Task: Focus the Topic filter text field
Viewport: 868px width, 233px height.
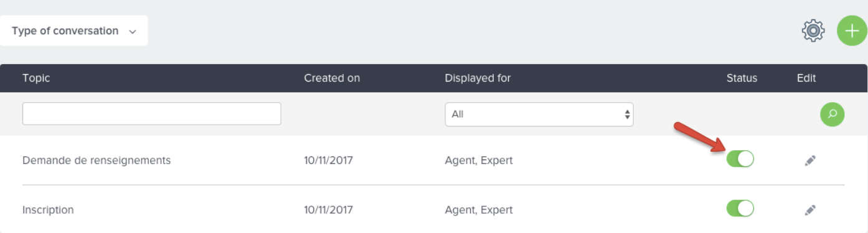Action: click(152, 113)
